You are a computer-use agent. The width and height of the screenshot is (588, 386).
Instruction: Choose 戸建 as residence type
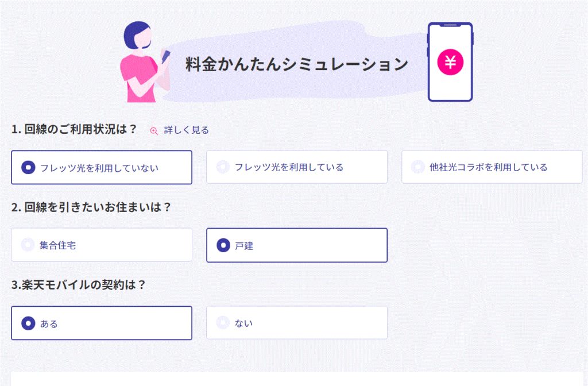pos(297,245)
